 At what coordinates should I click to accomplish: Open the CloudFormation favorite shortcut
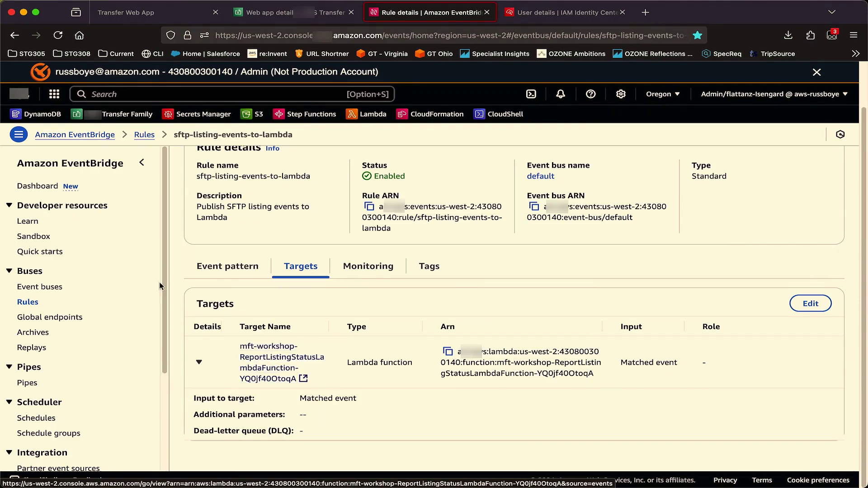click(x=430, y=114)
